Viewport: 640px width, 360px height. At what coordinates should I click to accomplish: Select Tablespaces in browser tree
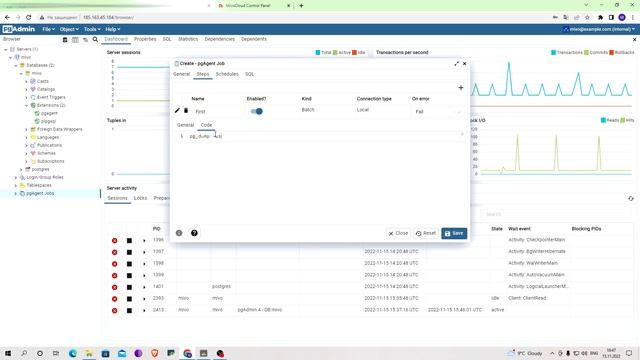[38, 185]
